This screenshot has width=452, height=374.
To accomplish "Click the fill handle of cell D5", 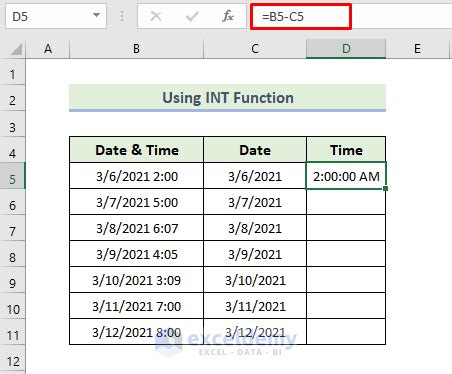I will tap(385, 188).
